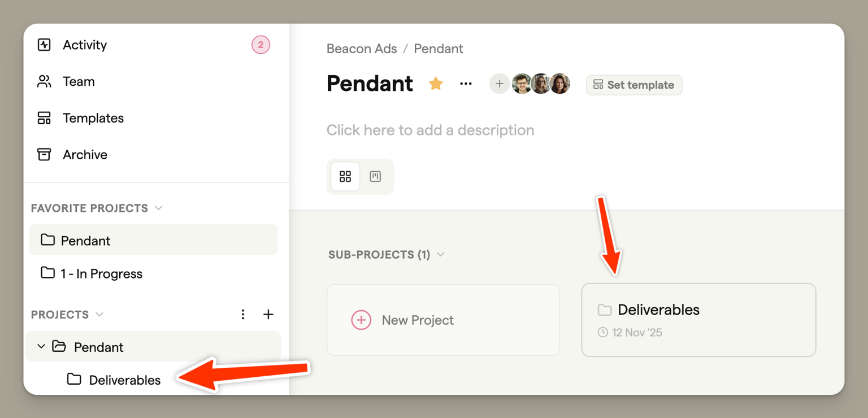Open the Templates layout icon

(x=44, y=118)
